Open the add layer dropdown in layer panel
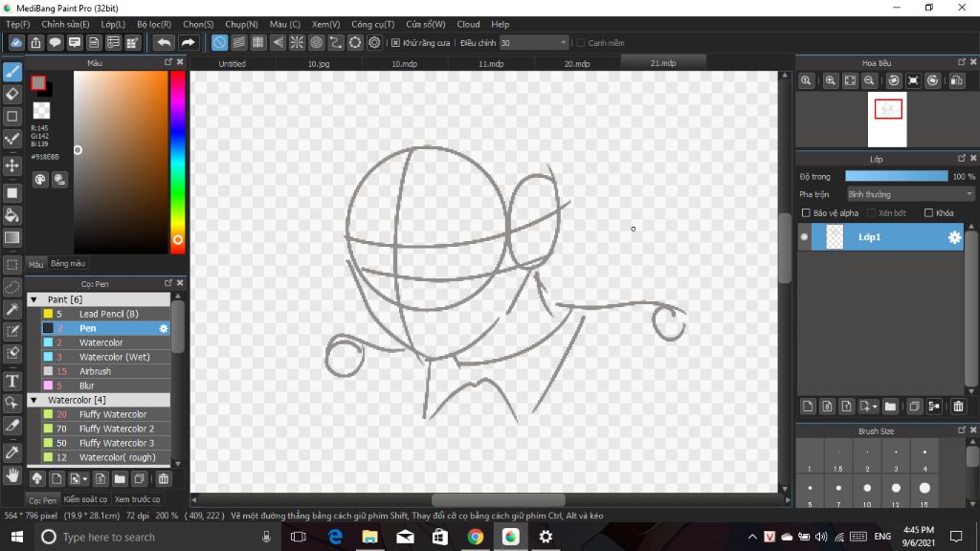 (x=868, y=407)
